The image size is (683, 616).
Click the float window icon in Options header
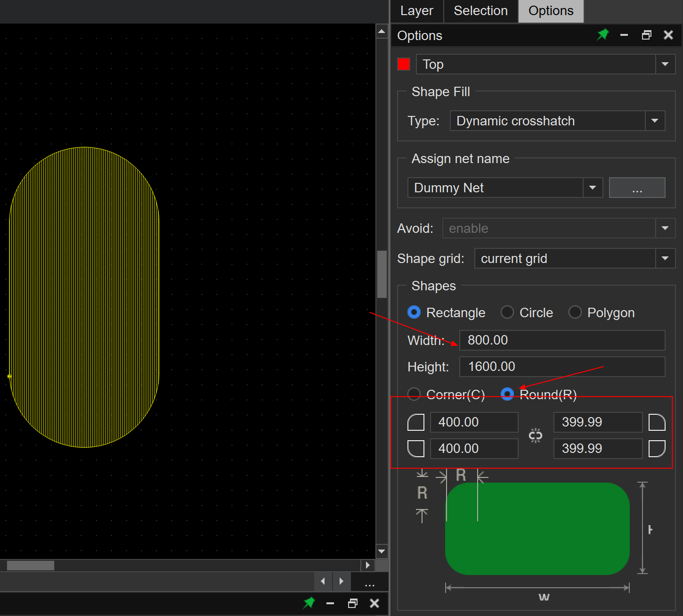pyautogui.click(x=647, y=35)
